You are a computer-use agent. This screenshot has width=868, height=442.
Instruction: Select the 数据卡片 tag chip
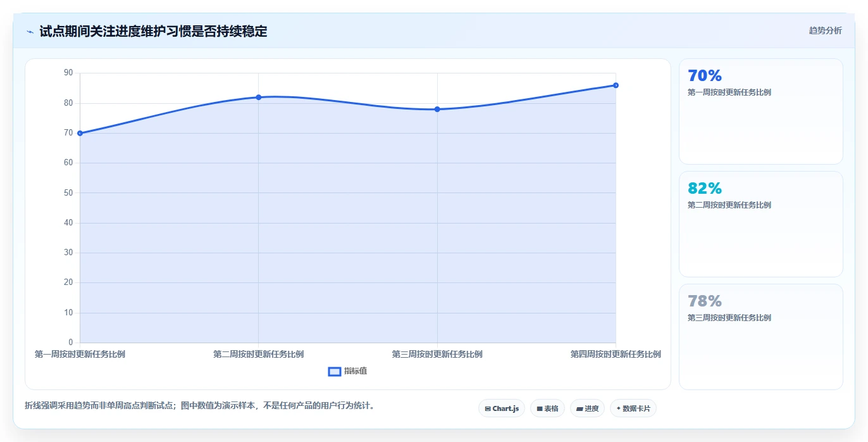tap(633, 408)
